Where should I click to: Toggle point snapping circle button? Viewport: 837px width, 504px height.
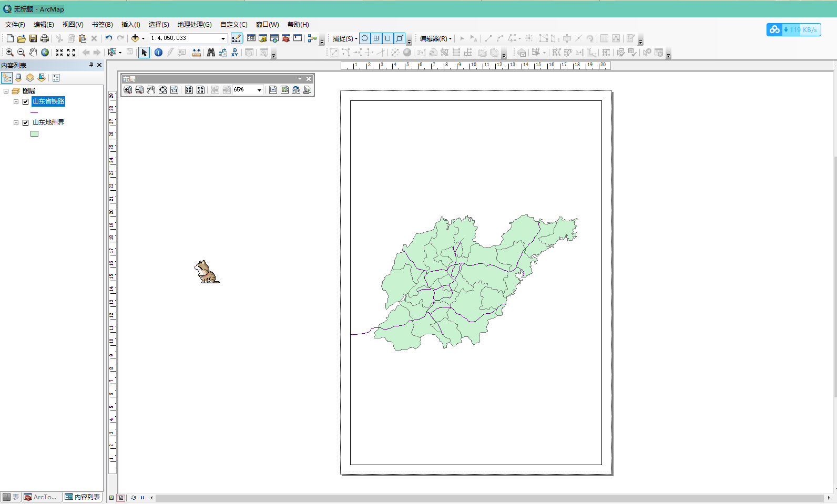click(x=365, y=38)
